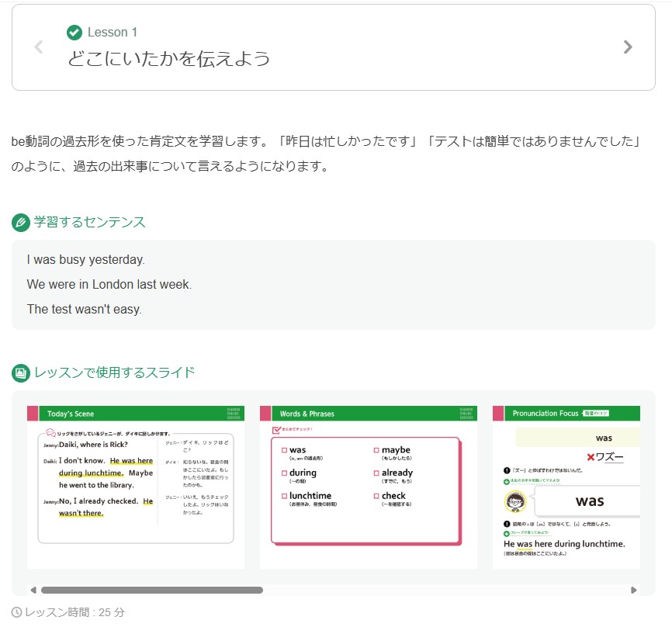
Task: Click the girl character face on the Pronunciation Focus slide
Action: click(x=514, y=501)
